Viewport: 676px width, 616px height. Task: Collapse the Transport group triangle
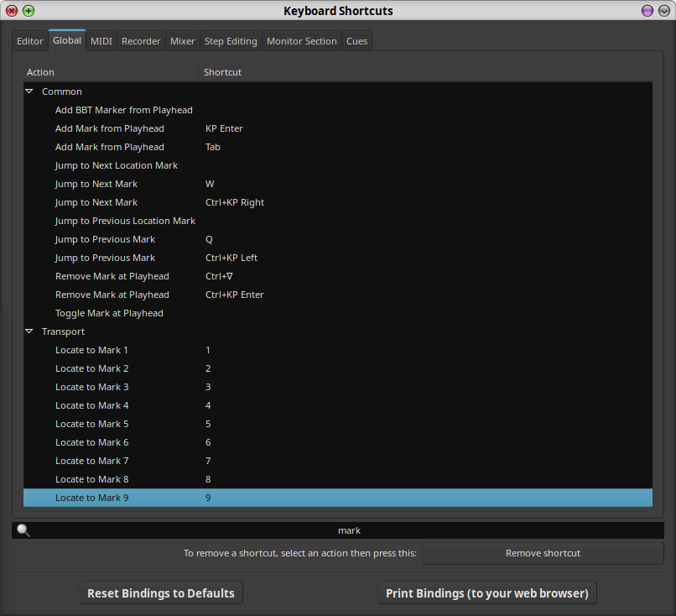coord(29,331)
